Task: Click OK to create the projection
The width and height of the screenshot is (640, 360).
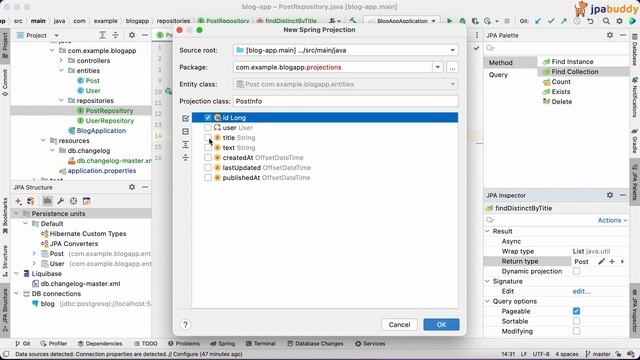Action: point(441,324)
